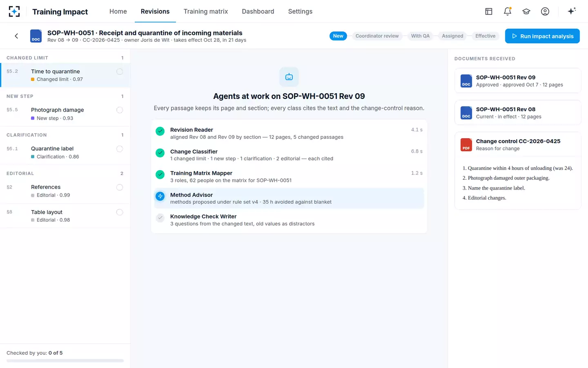Image resolution: width=588 pixels, height=368 pixels.
Task: Click the CHANGED LIMIT section header
Action: [x=65, y=58]
